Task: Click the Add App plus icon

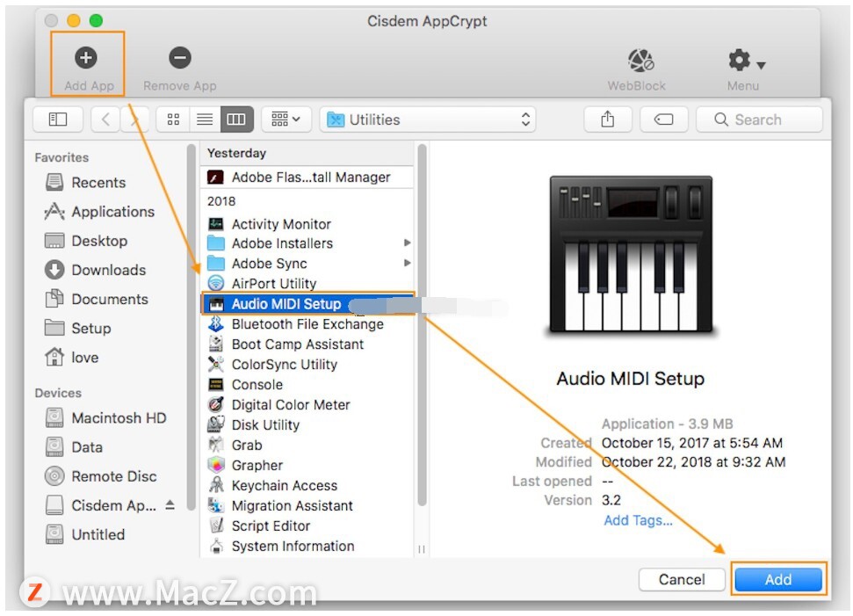Action: point(86,58)
